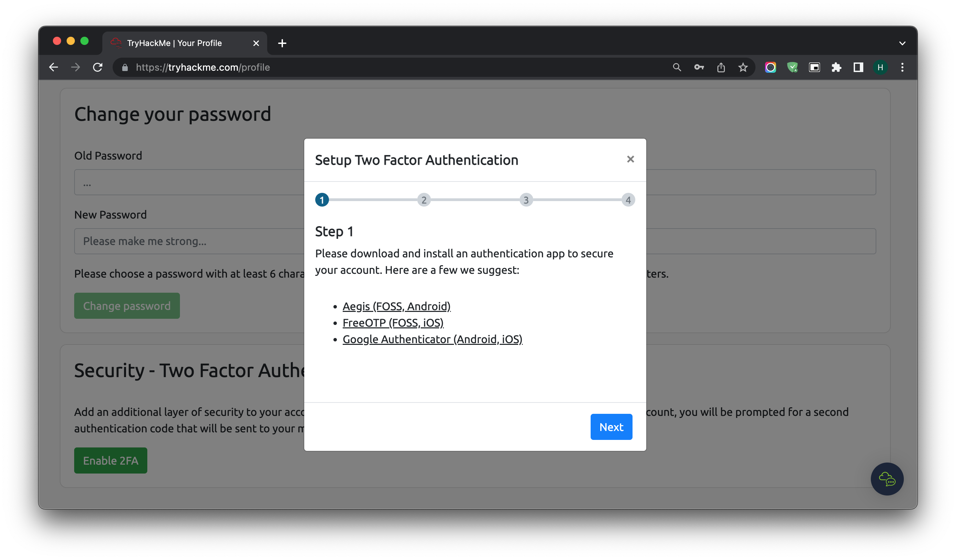The width and height of the screenshot is (956, 560).
Task: Click the search icon in the address bar
Action: click(x=677, y=67)
